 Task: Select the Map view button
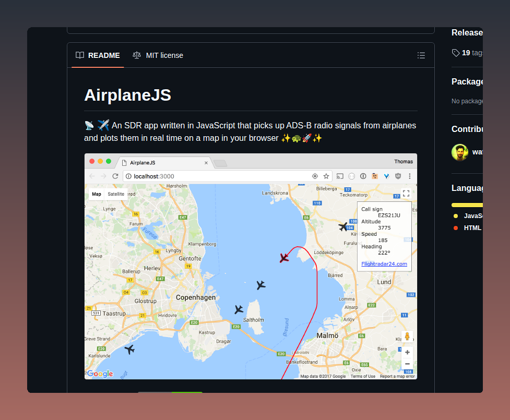click(x=97, y=194)
